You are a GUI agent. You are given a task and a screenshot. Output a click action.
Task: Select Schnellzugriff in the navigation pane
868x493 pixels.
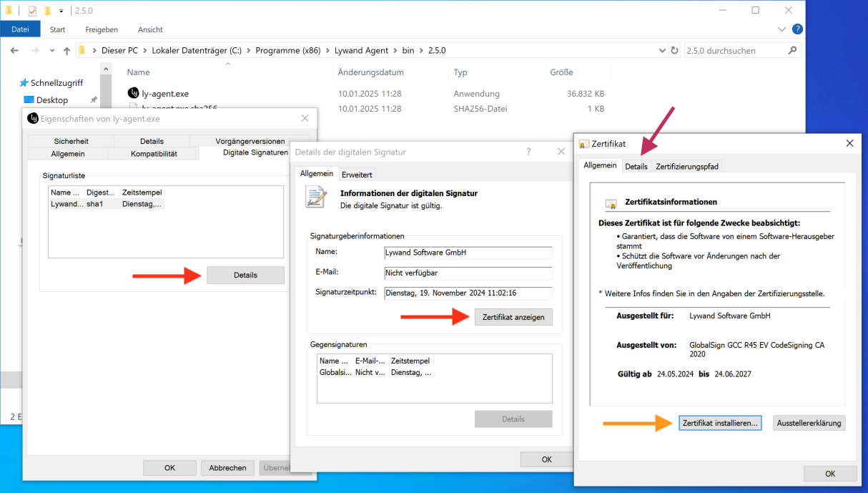point(56,83)
